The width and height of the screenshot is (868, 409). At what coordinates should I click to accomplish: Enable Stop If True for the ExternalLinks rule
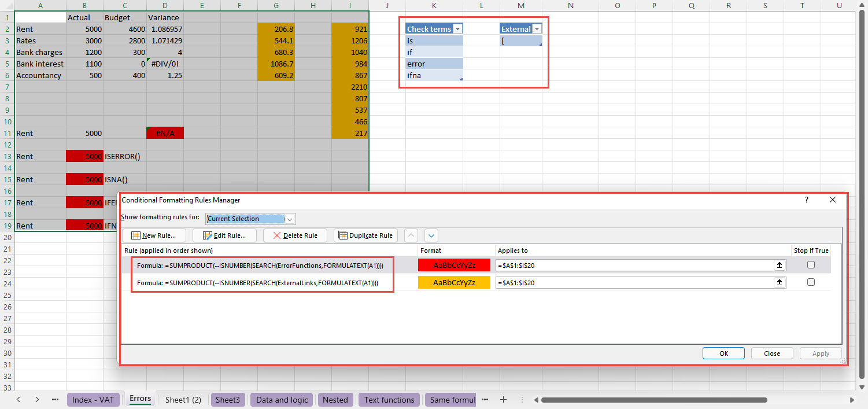pos(811,282)
